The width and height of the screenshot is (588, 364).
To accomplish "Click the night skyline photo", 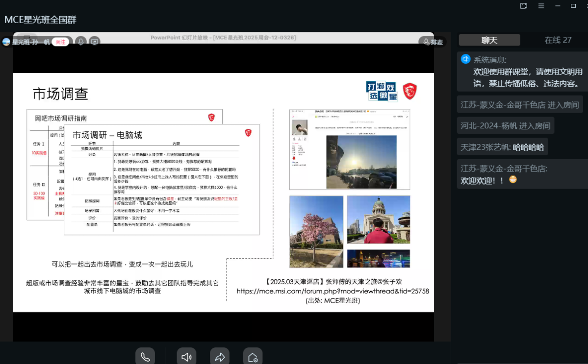I will 379,258.
